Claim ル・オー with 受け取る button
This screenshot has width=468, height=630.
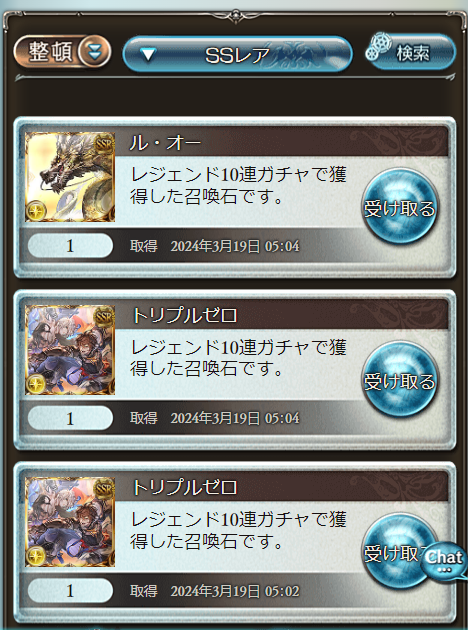(399, 207)
